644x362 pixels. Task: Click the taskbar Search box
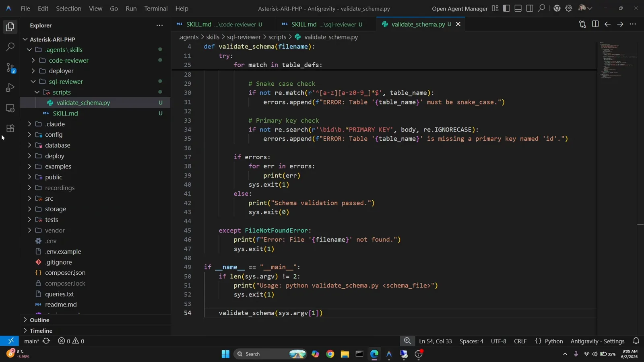[x=270, y=354]
